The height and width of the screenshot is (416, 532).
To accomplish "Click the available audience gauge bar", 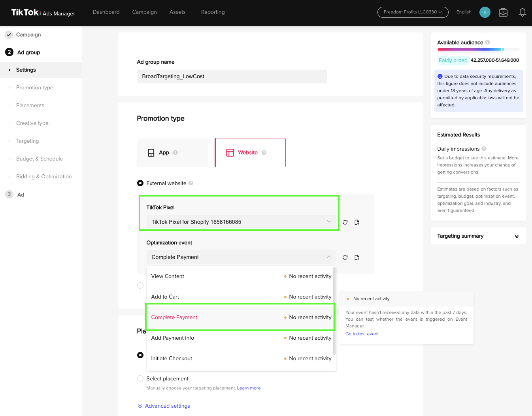I will coord(478,49).
